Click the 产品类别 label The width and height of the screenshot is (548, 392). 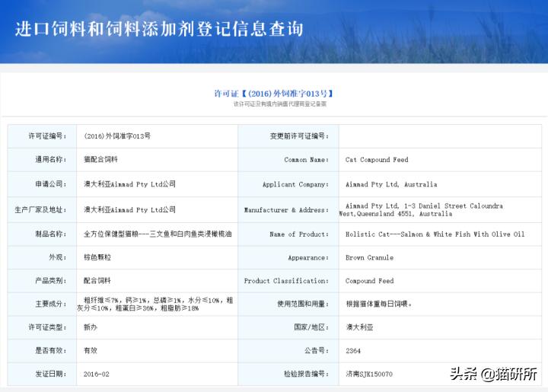click(51, 281)
